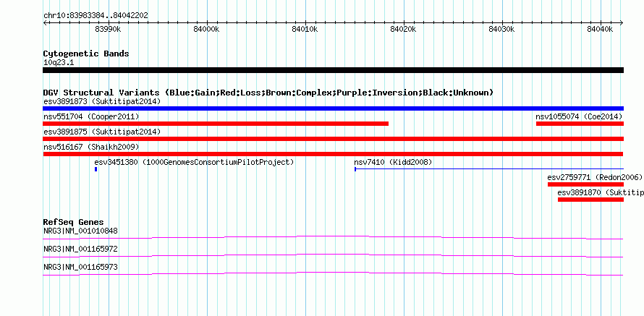Click the 84030k ruler tick label
This screenshot has height=316, width=644.
click(502, 29)
